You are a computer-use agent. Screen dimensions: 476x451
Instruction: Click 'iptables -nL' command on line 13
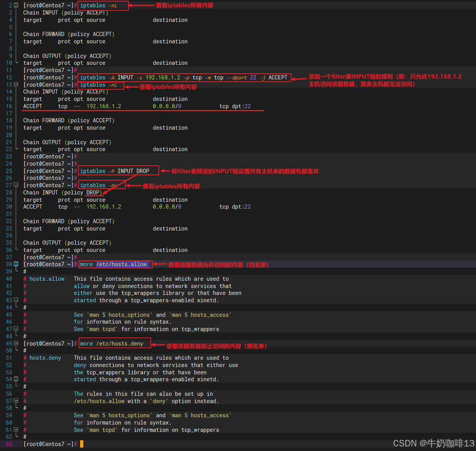point(99,85)
